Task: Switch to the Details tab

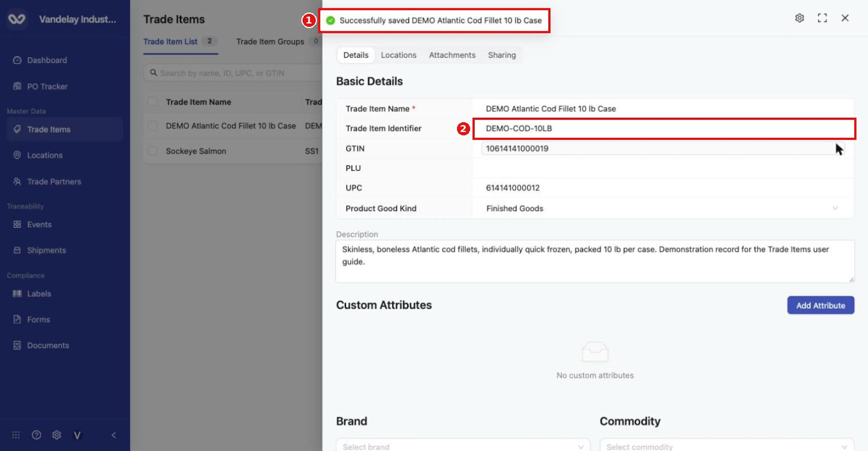Action: [356, 55]
